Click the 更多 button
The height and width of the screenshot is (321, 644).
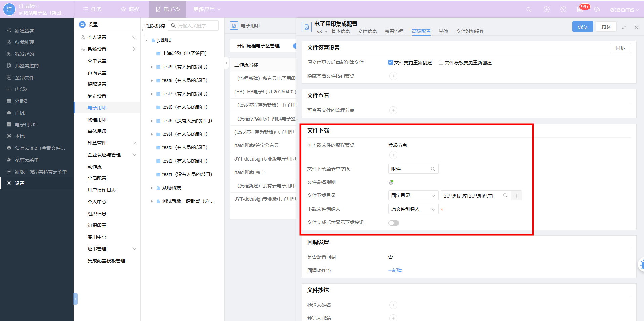pyautogui.click(x=606, y=27)
